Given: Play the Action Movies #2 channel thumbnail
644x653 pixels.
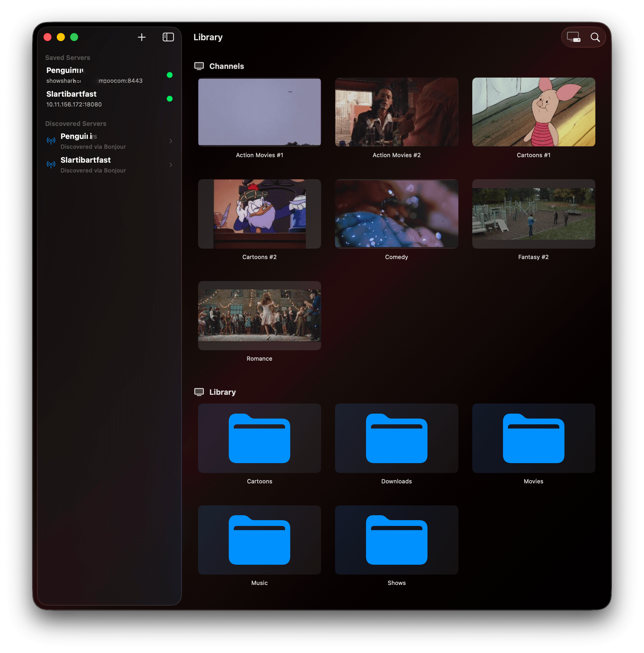Looking at the screenshot, I should pos(396,112).
